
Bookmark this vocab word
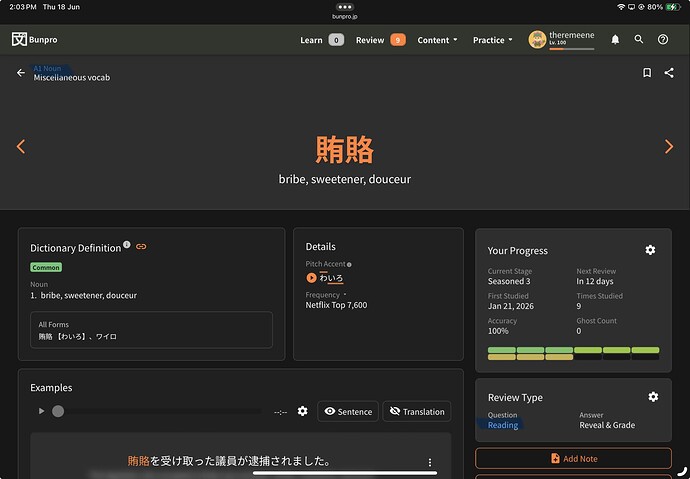tap(647, 73)
